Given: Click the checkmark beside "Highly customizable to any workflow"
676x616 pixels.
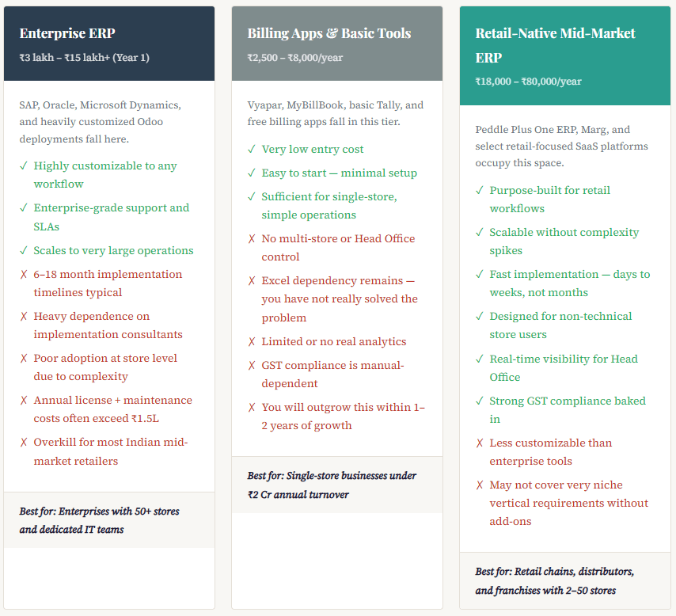Looking at the screenshot, I should coord(24,166).
